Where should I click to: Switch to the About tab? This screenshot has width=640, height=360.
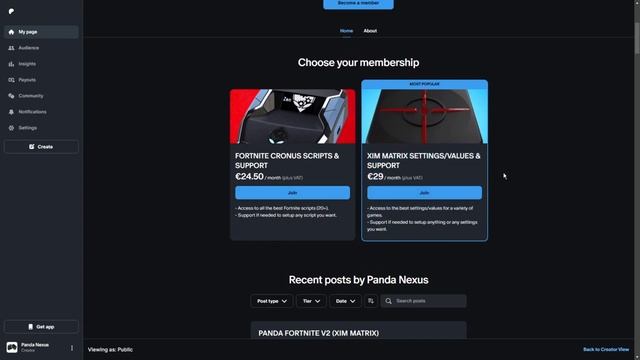point(370,31)
